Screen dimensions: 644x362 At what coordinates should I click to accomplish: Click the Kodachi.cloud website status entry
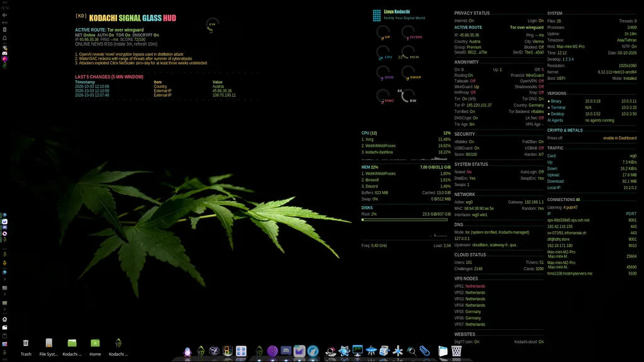529,341
